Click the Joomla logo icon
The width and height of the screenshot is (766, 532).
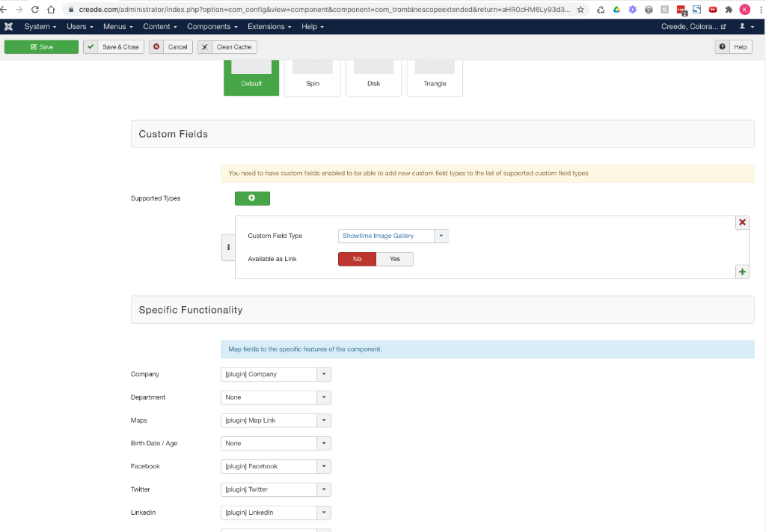point(8,26)
